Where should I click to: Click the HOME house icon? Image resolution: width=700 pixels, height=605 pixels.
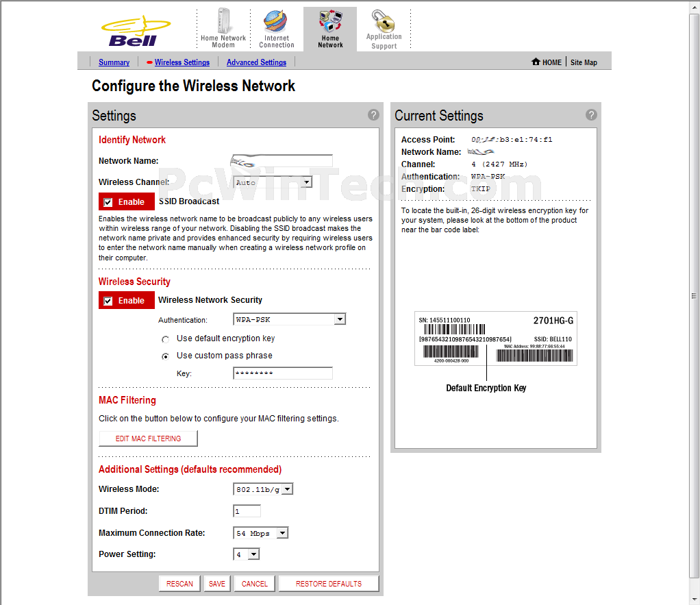(x=536, y=62)
